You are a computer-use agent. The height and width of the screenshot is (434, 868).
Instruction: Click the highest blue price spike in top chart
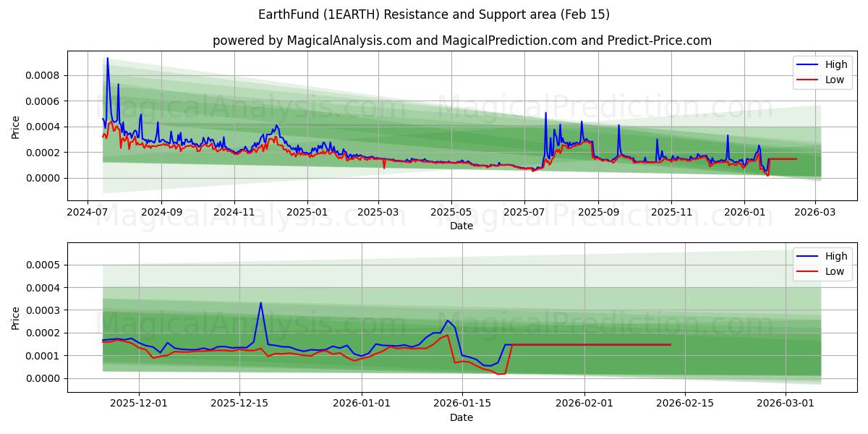coord(108,59)
